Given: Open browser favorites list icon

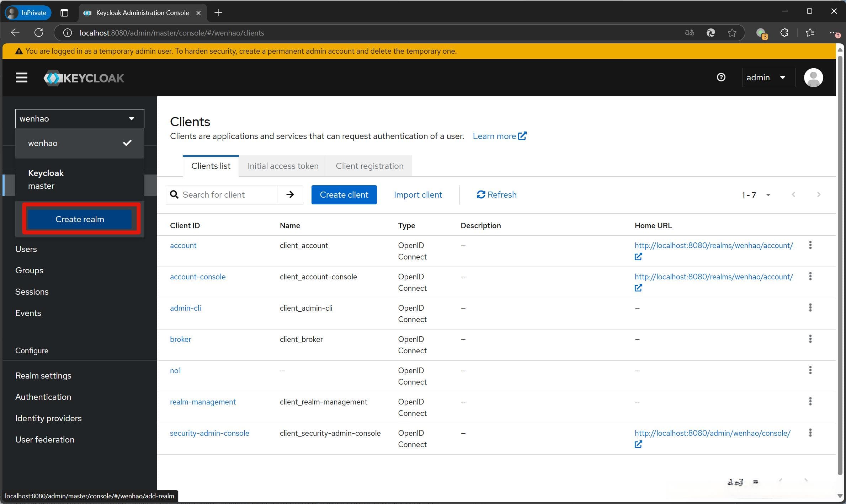Looking at the screenshot, I should coord(810,33).
